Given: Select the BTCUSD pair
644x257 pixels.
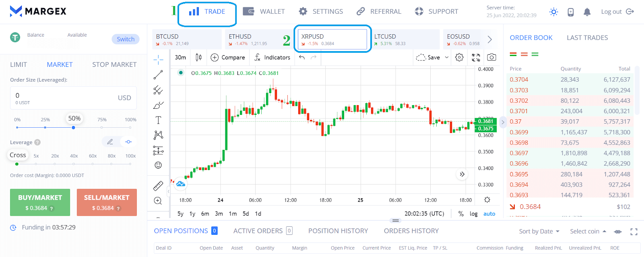Looking at the screenshot, I should [x=187, y=39].
